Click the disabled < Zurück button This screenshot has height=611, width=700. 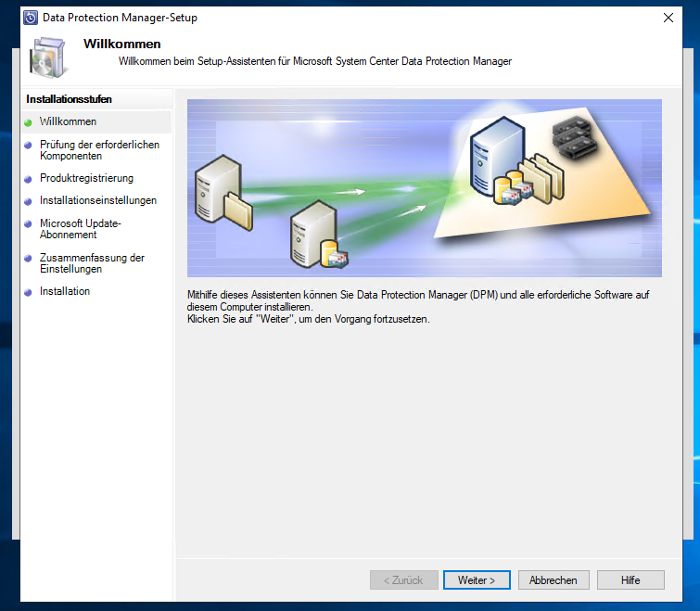(x=403, y=579)
